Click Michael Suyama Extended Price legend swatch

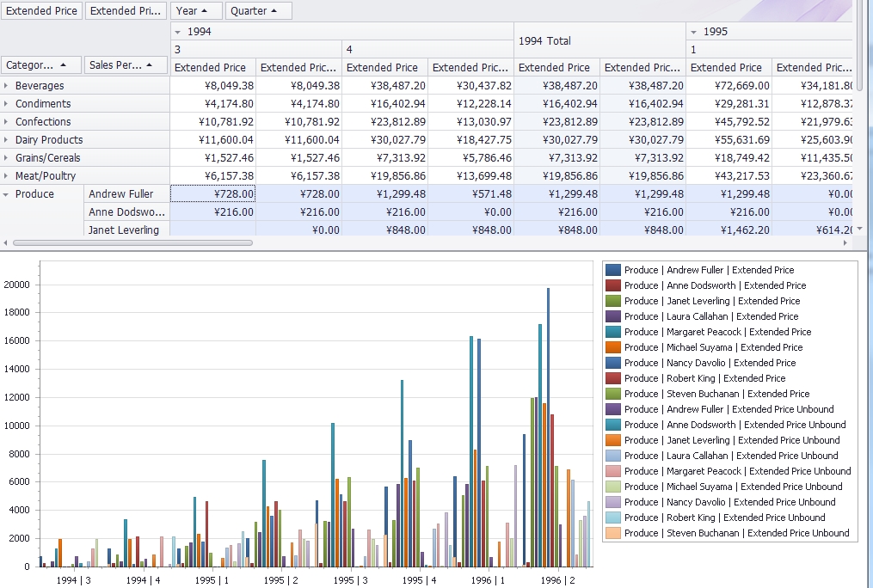coord(613,347)
